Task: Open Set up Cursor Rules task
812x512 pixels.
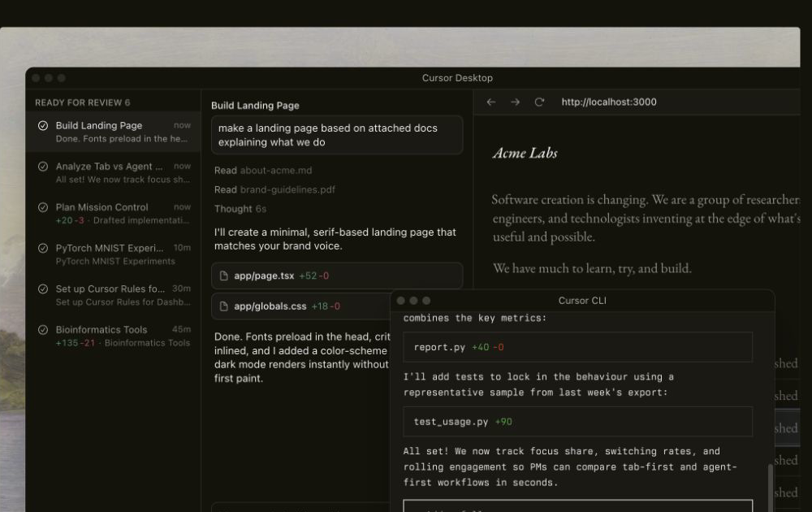Action: (114, 295)
